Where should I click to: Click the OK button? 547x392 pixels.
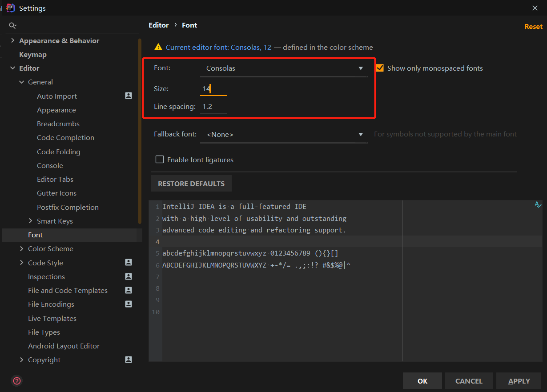pyautogui.click(x=422, y=381)
